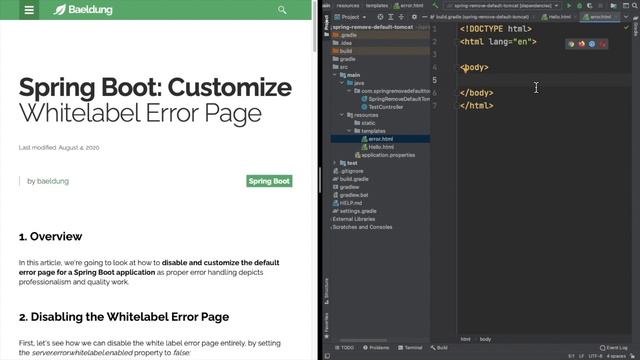Select HELP.md file

(347, 203)
